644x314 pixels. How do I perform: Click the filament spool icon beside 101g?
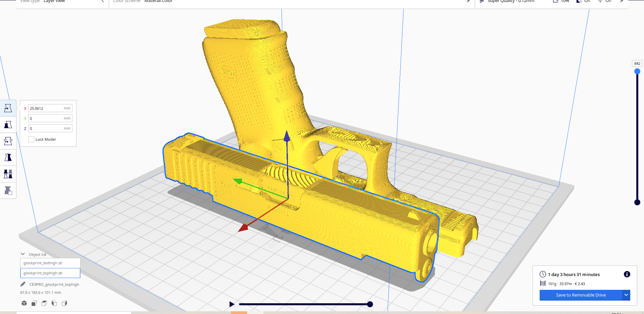[543, 283]
